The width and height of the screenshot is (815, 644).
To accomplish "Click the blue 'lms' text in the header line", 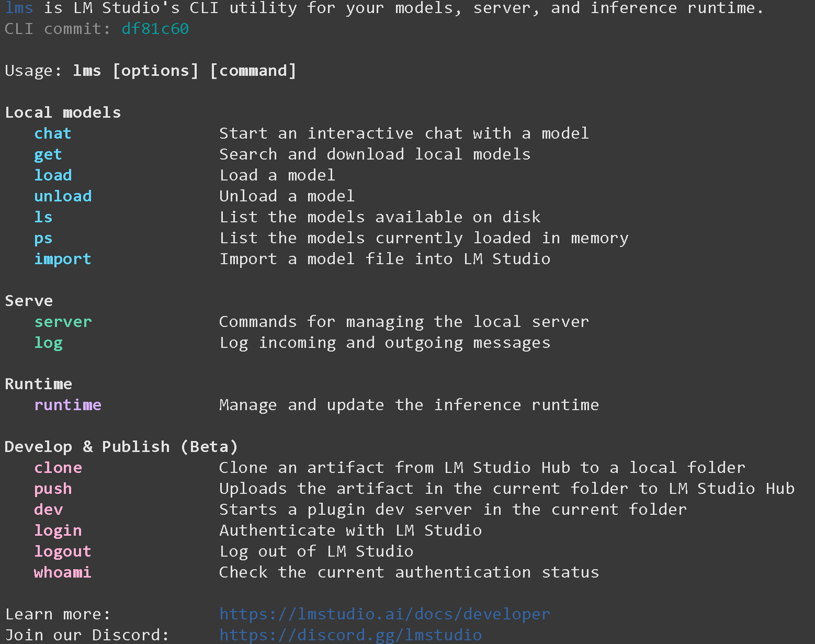I will [19, 8].
